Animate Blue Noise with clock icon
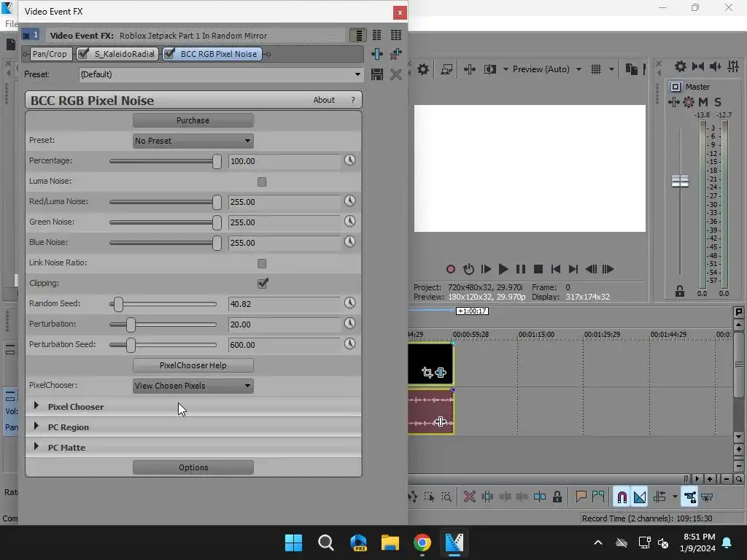 [349, 242]
